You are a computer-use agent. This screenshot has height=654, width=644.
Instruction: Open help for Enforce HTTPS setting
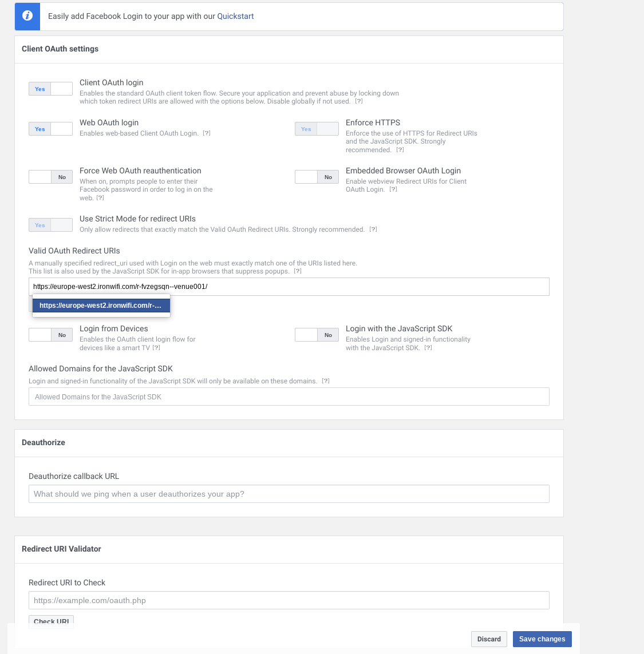click(x=400, y=150)
